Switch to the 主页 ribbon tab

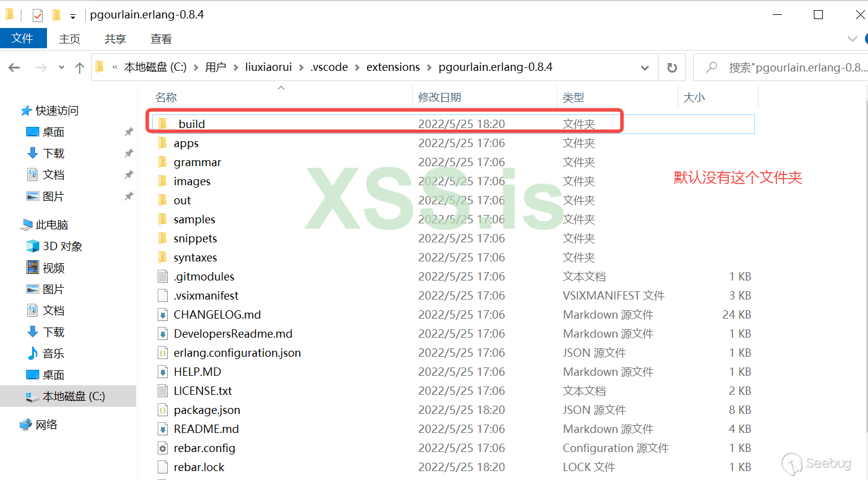(70, 39)
